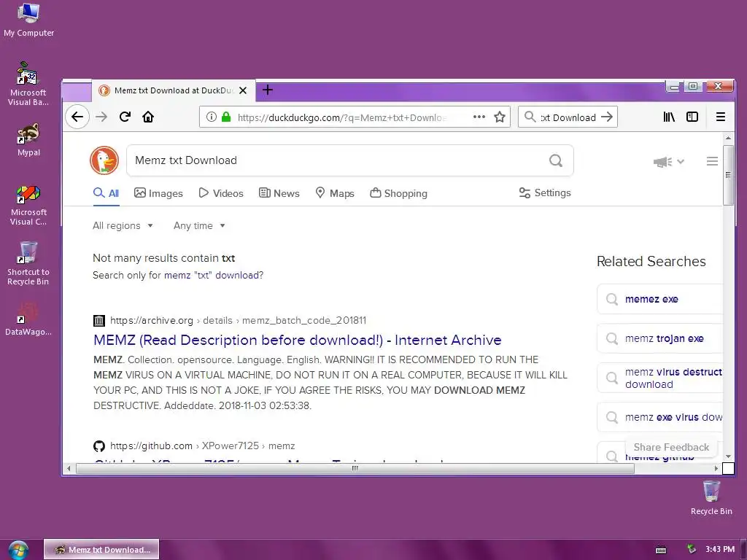747x560 pixels.
Task: Go back with the browser back arrow
Action: click(x=77, y=117)
